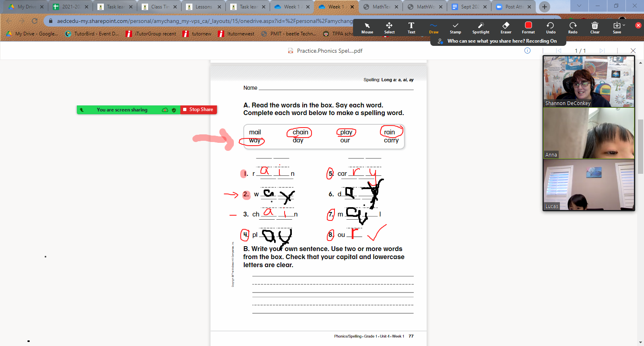This screenshot has height=346, width=644.
Task: Close the MathWo tab
Action: click(440, 7)
